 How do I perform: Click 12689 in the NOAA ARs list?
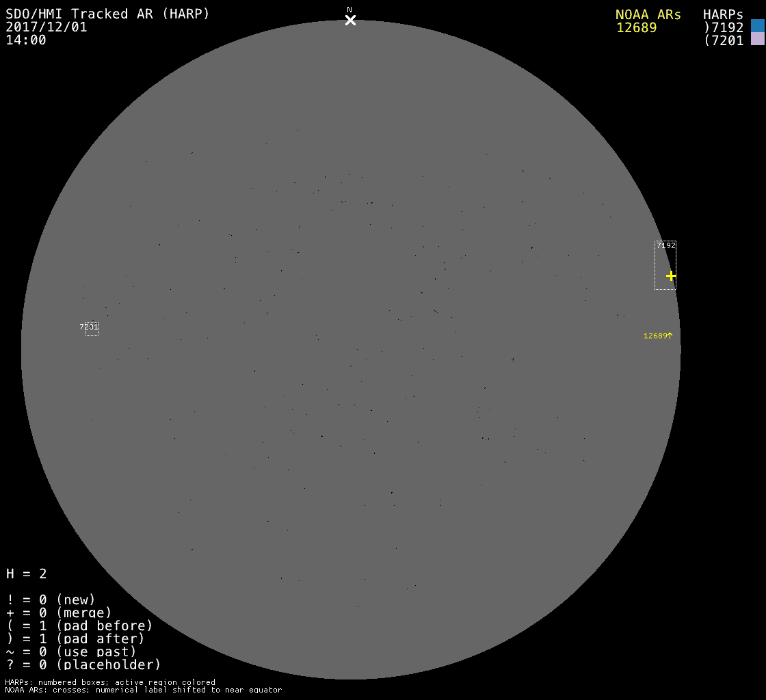pos(636,27)
